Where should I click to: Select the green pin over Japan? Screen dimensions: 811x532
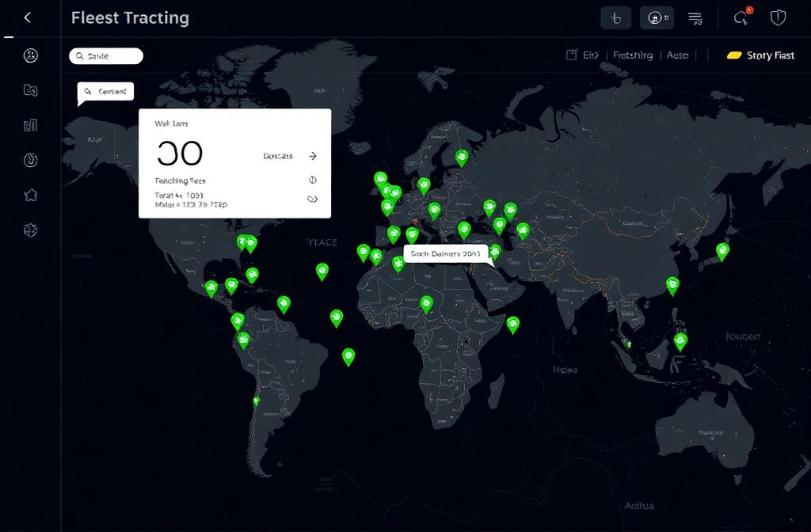(722, 252)
